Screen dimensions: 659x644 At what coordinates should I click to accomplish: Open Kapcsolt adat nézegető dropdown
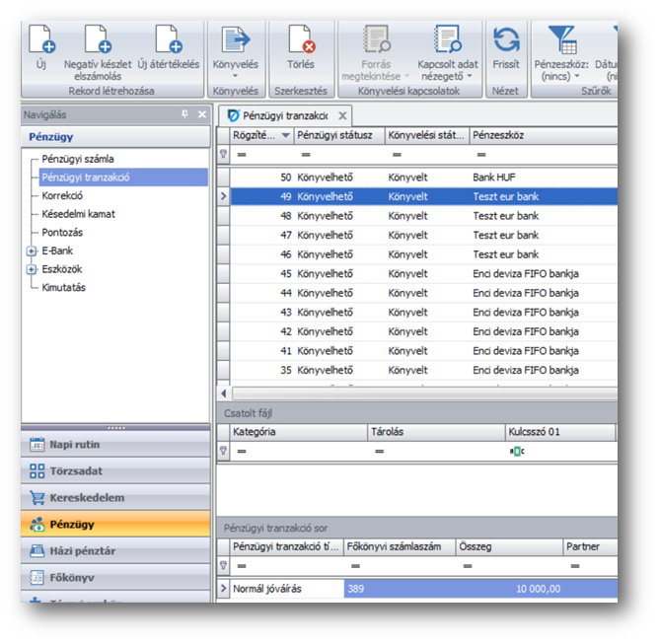click(x=445, y=69)
